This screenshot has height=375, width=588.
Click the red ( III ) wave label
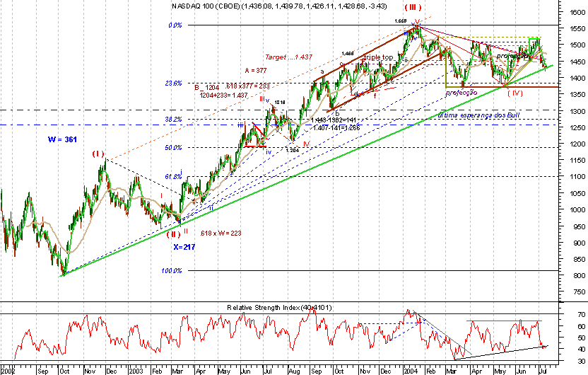(x=413, y=8)
